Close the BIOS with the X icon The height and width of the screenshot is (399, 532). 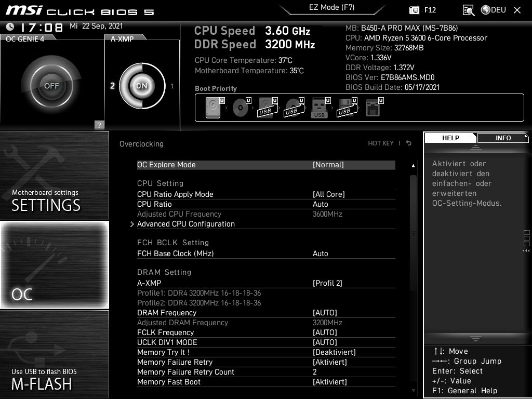[517, 10]
